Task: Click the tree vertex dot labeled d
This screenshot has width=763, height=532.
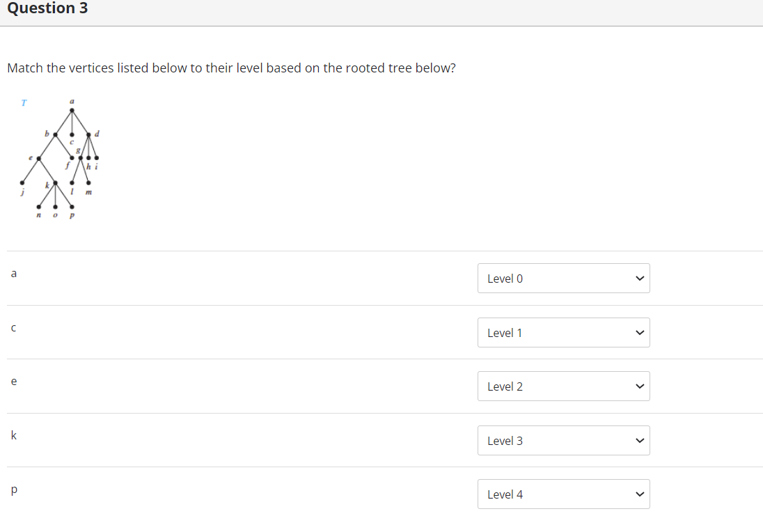Action: (88, 134)
